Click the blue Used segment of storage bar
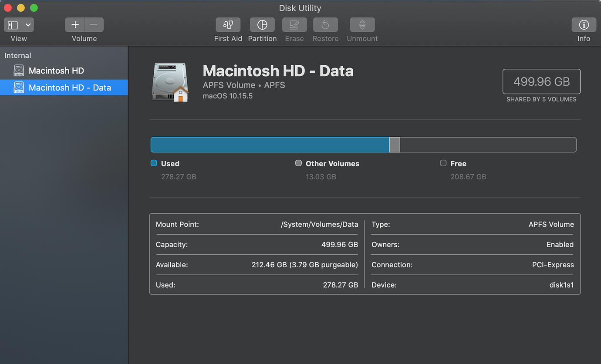Viewport: 601px width, 364px height. [x=270, y=145]
